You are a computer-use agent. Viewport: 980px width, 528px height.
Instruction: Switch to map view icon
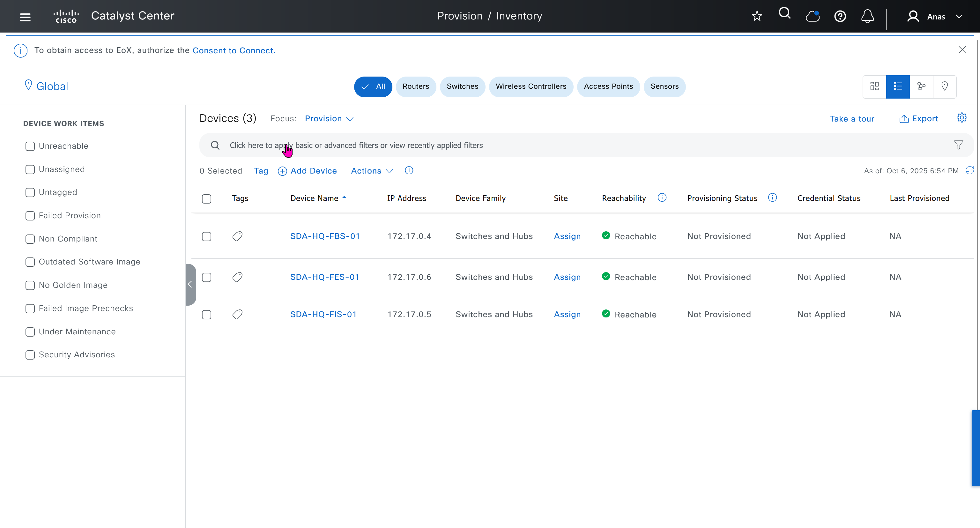pos(944,86)
